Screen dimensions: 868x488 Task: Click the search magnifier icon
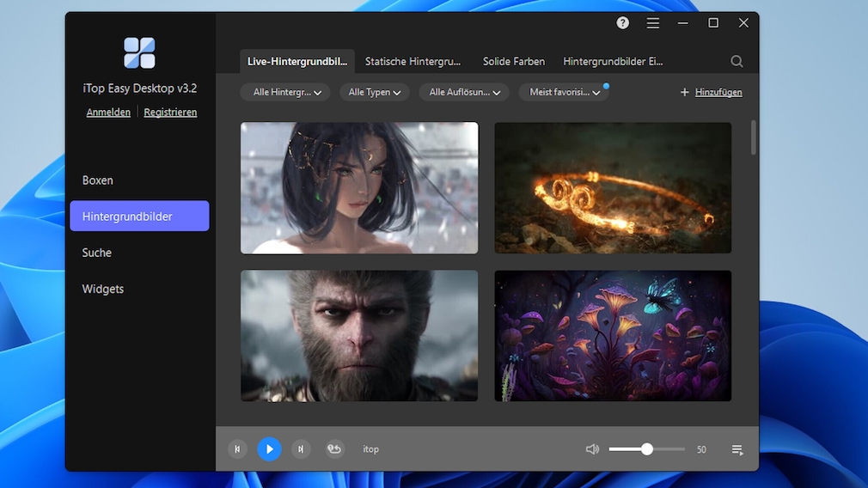pos(737,61)
